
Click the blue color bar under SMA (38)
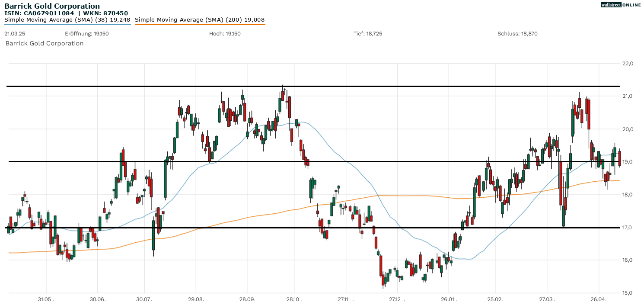pos(67,25)
